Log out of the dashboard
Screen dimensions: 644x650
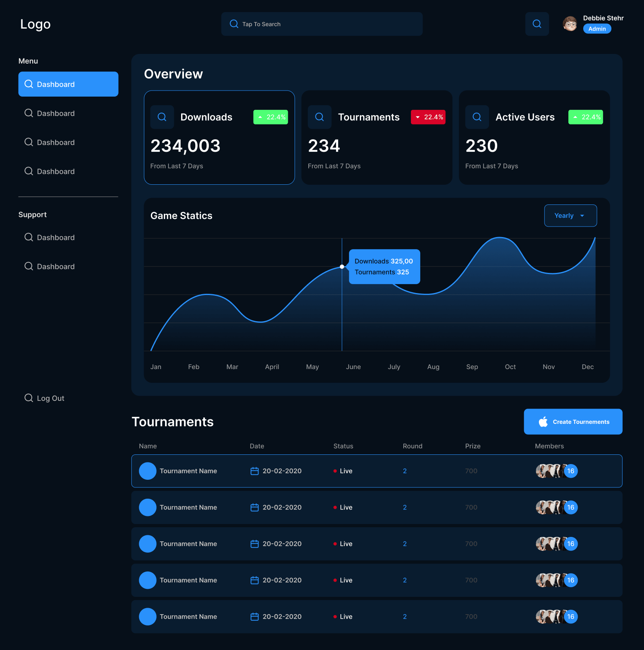click(44, 398)
